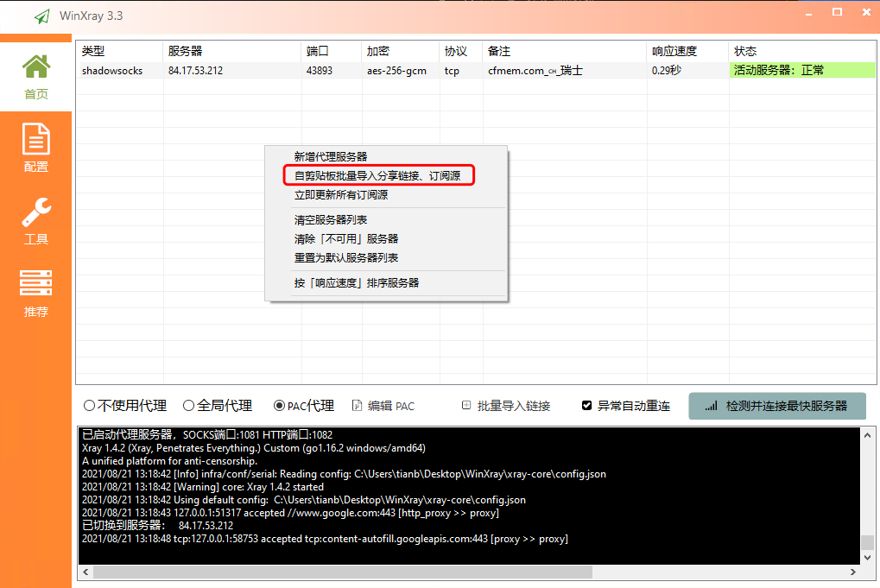The image size is (880, 588).
Task: Maximize the WinXray window
Action: [837, 12]
